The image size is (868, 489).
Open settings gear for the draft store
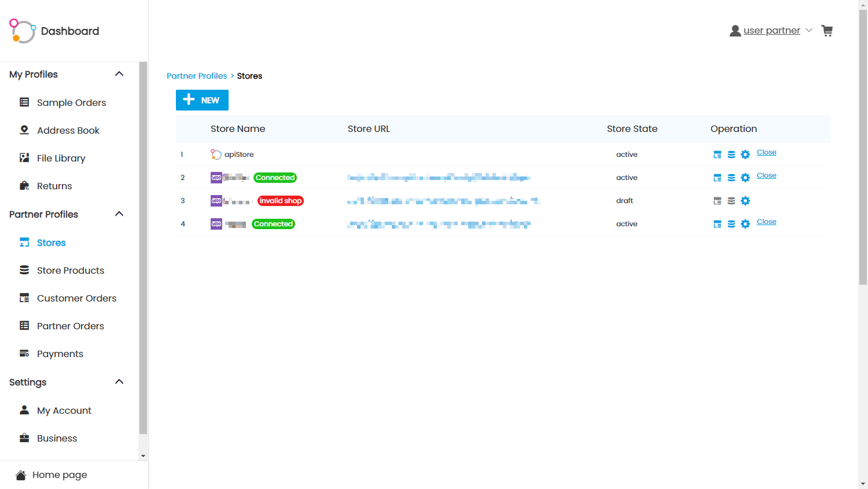point(745,201)
